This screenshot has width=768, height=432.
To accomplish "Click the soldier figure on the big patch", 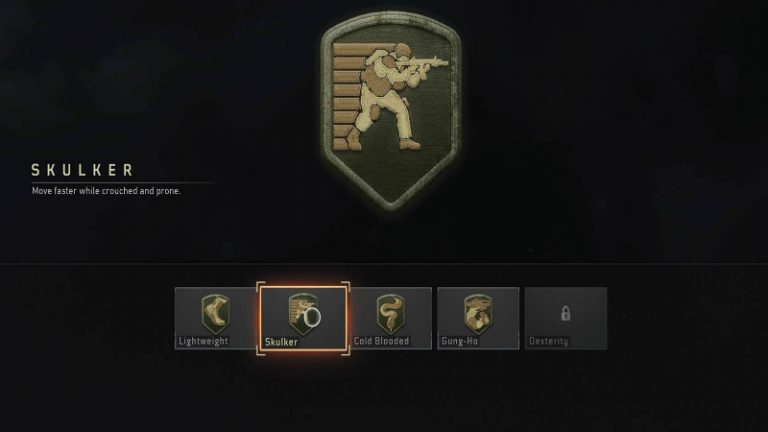I will click(387, 97).
